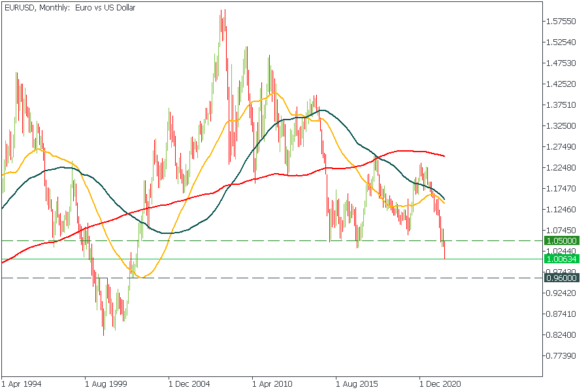Click the 0.77390 price axis label
Viewport: 588px width, 392px height.
pyautogui.click(x=561, y=356)
